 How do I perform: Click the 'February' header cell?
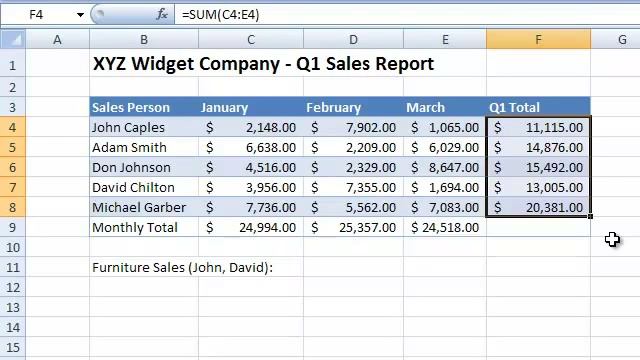(x=353, y=107)
